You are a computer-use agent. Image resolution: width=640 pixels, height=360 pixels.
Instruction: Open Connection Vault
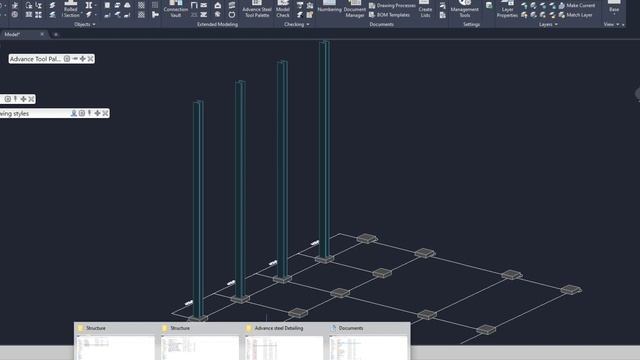pyautogui.click(x=176, y=9)
